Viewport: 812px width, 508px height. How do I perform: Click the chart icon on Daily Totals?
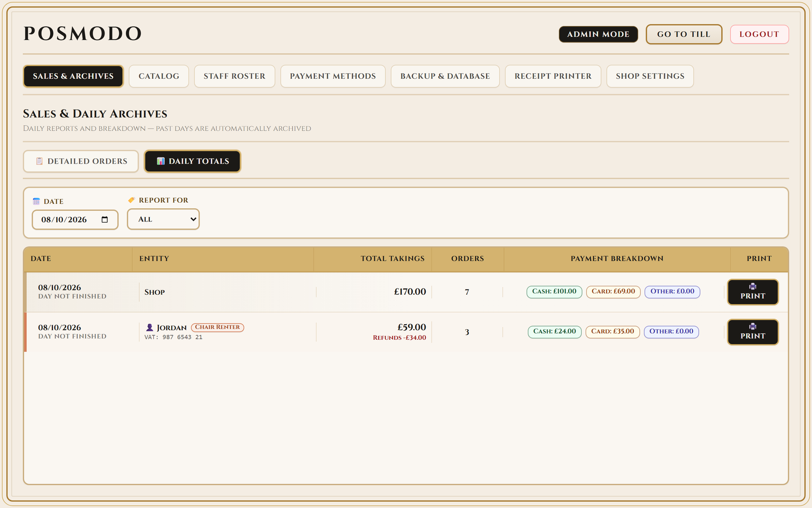point(161,161)
